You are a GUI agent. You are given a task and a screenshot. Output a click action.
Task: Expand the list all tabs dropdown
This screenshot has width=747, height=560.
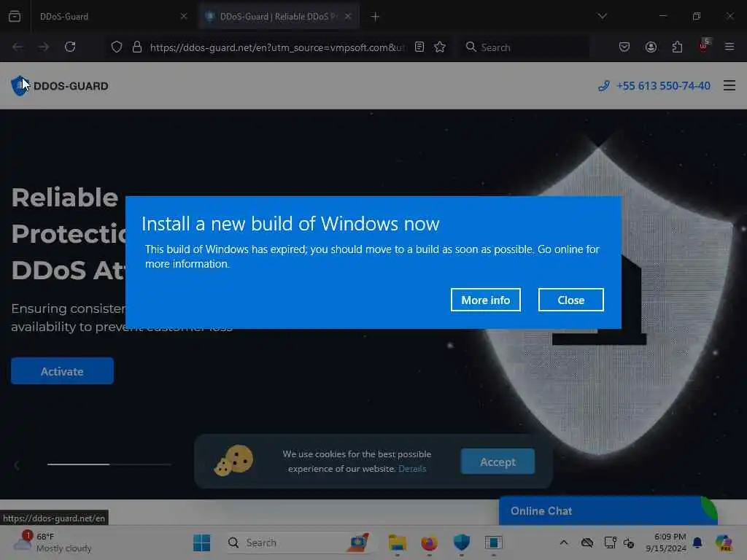tap(602, 16)
